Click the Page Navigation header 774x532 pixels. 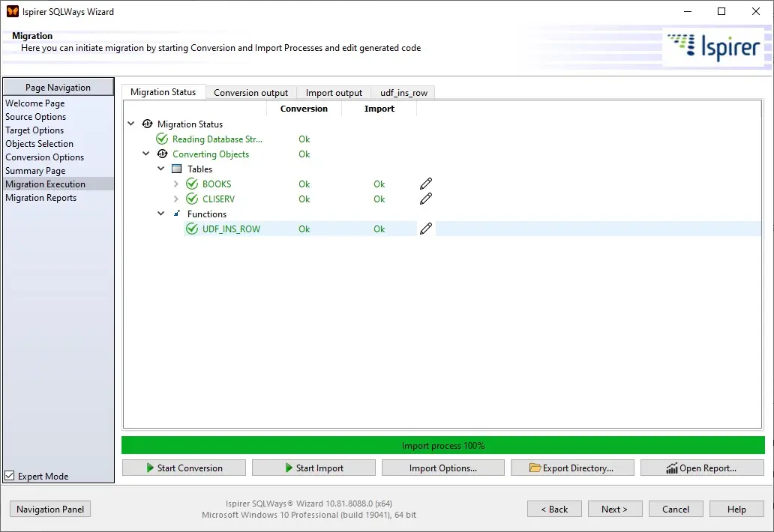tap(58, 87)
